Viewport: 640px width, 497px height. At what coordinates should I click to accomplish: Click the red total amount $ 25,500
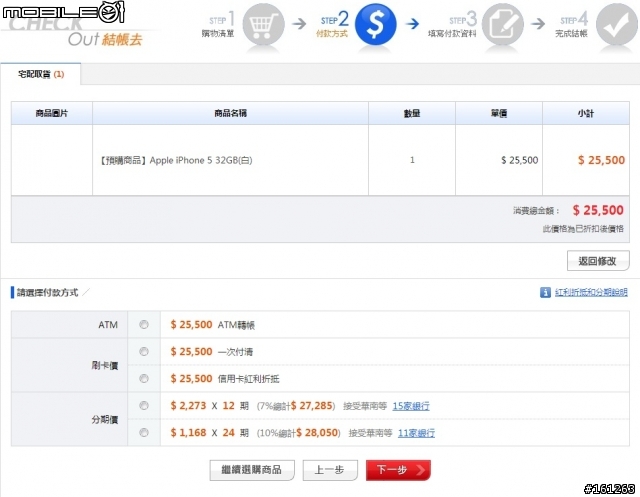598,211
